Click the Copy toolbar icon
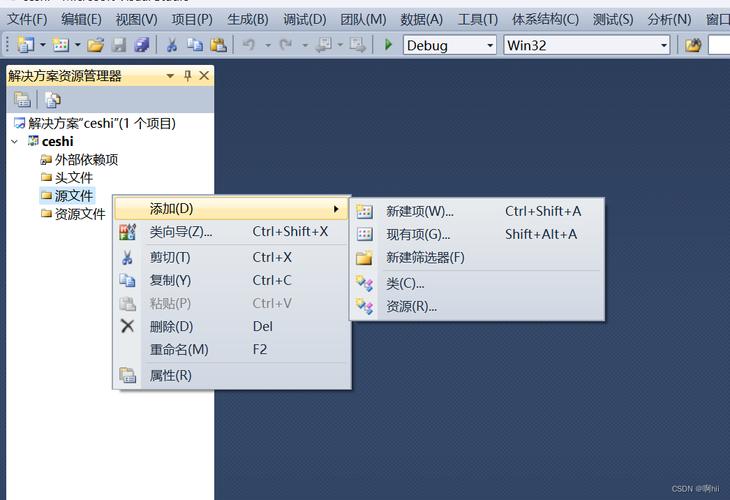The width and height of the screenshot is (730, 500). pos(195,45)
